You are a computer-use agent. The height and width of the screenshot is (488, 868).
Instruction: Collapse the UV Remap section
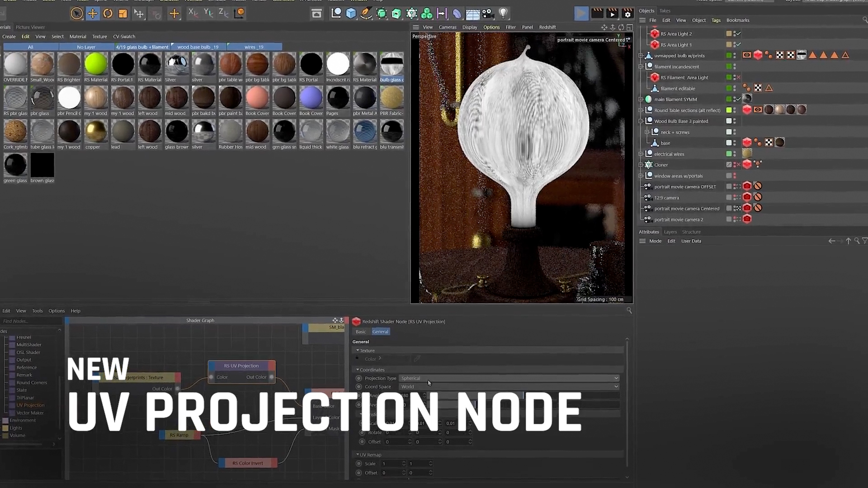tap(358, 455)
